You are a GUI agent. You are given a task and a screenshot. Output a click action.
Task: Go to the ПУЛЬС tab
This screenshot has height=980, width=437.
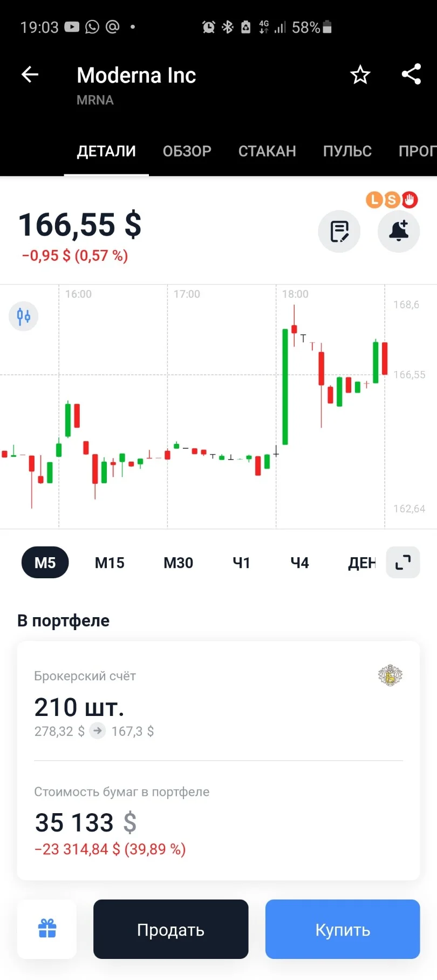[347, 151]
